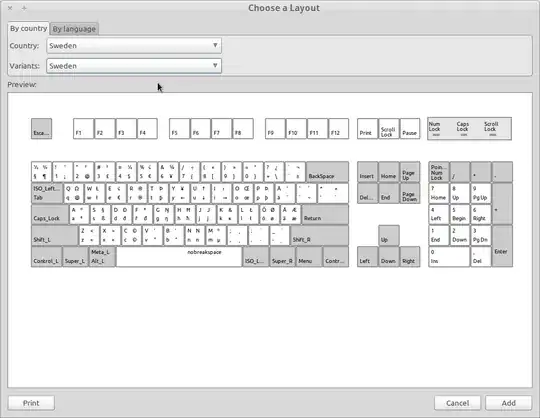Click the Print button at bottom left
This screenshot has height=418, width=540.
pyautogui.click(x=31, y=403)
